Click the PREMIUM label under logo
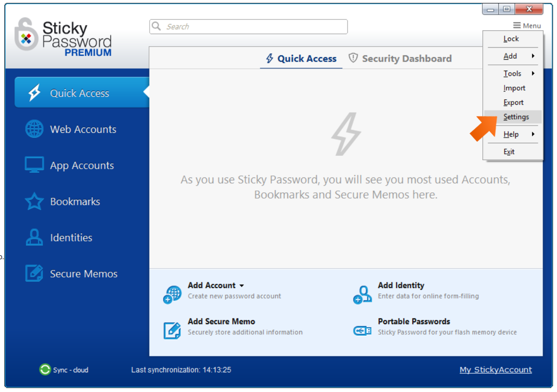The width and height of the screenshot is (557, 392). coord(88,52)
